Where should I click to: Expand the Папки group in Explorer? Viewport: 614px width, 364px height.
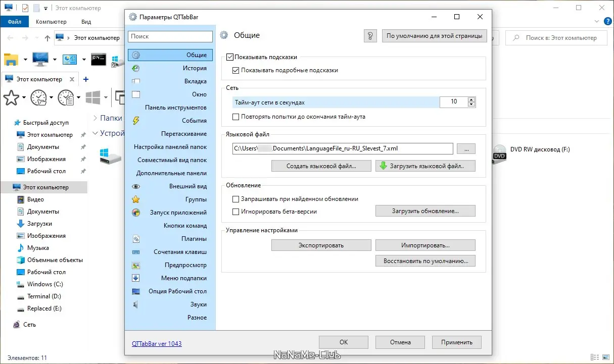(96, 118)
